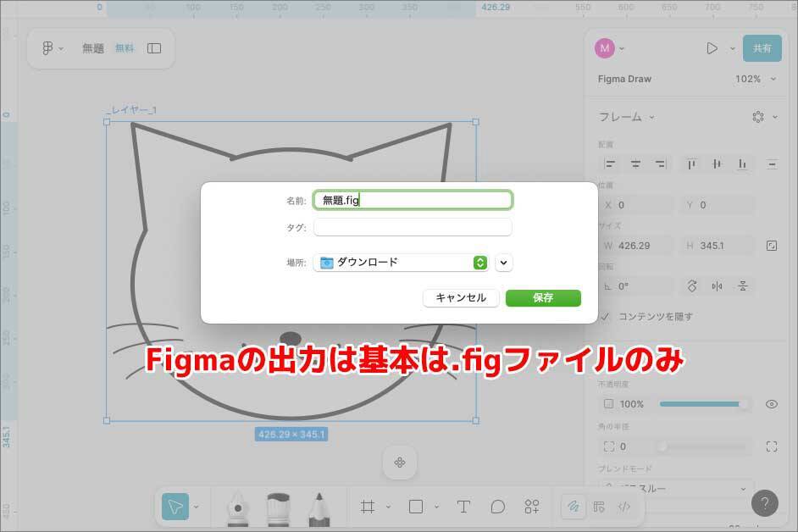Click the 保存 button
798x532 pixels.
543,298
